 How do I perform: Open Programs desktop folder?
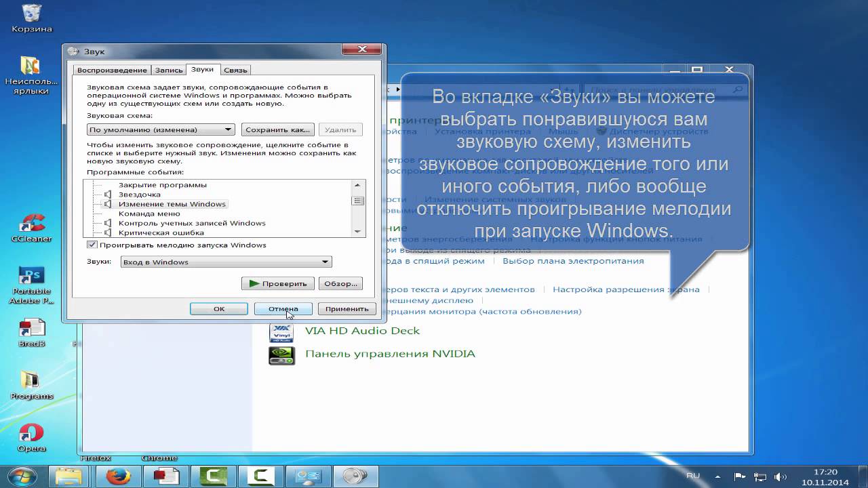[31, 385]
